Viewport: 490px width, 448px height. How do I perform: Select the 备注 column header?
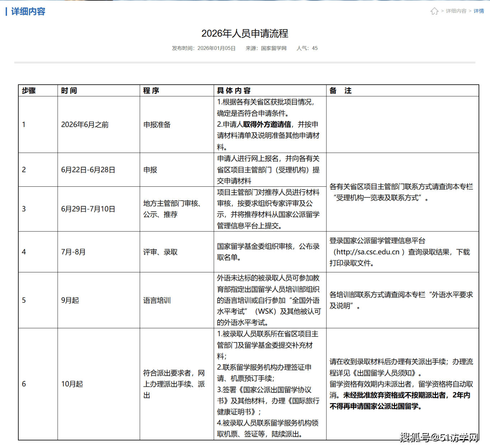point(340,91)
